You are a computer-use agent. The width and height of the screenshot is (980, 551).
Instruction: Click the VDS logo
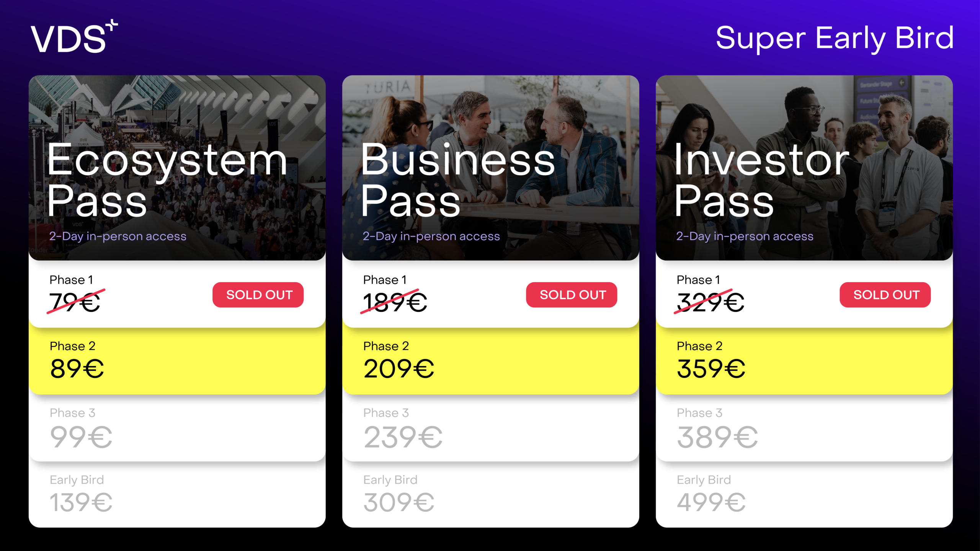(x=74, y=37)
